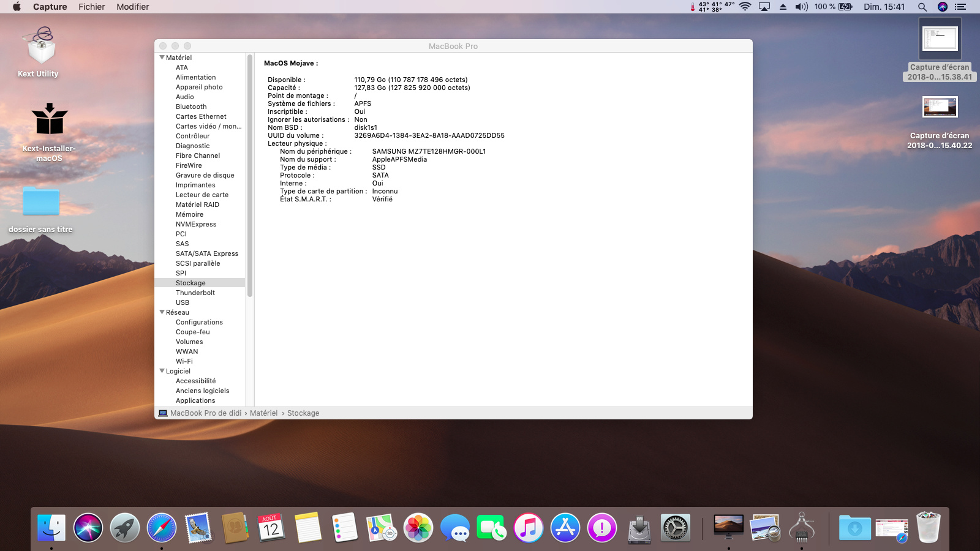980x551 pixels.
Task: Open Calendar icon showing 12 in dock
Action: click(271, 528)
